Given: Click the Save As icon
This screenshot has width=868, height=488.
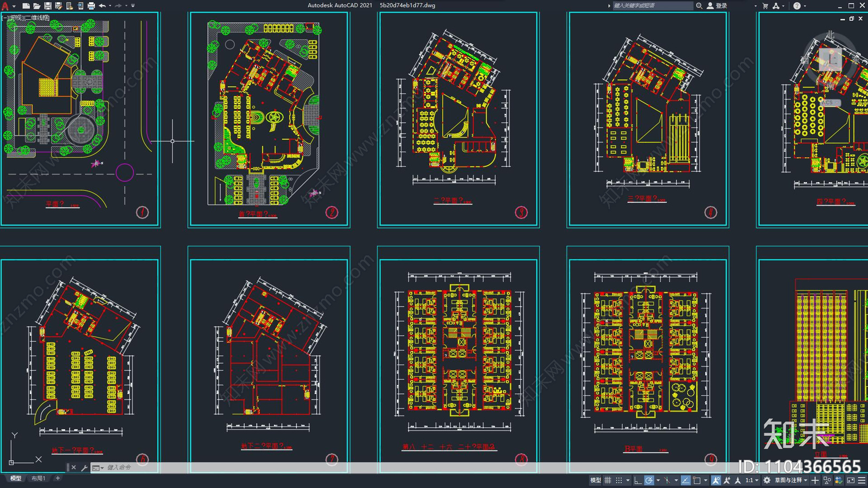Looking at the screenshot, I should [58, 6].
